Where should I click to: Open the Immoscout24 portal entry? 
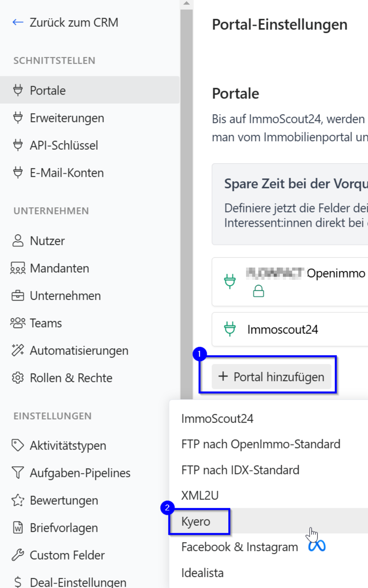coord(283,329)
